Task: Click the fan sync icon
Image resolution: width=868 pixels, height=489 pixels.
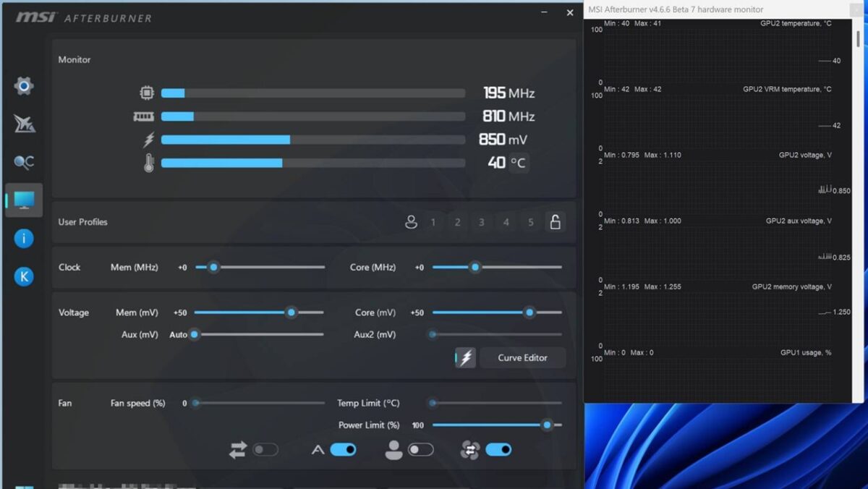Action: tap(470, 450)
